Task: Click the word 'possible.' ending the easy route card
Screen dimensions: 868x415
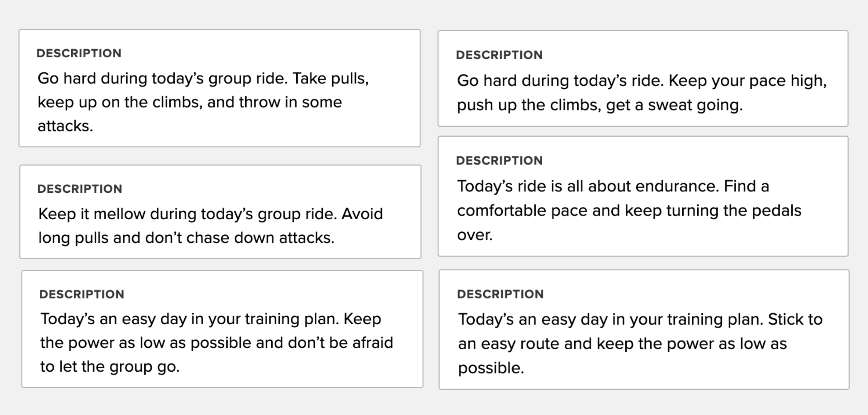Action: tap(491, 368)
